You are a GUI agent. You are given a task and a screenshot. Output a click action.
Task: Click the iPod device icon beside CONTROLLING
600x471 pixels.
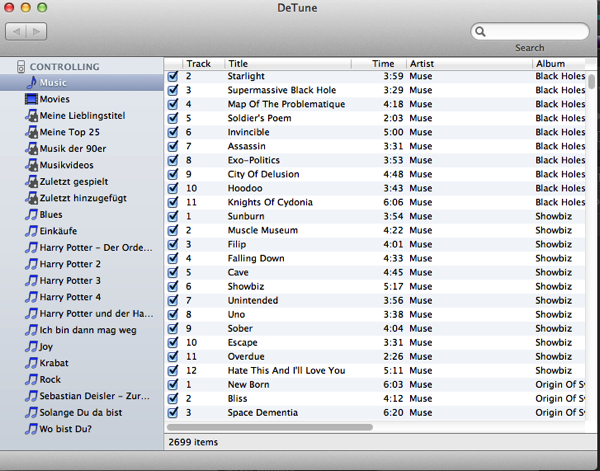click(21, 67)
